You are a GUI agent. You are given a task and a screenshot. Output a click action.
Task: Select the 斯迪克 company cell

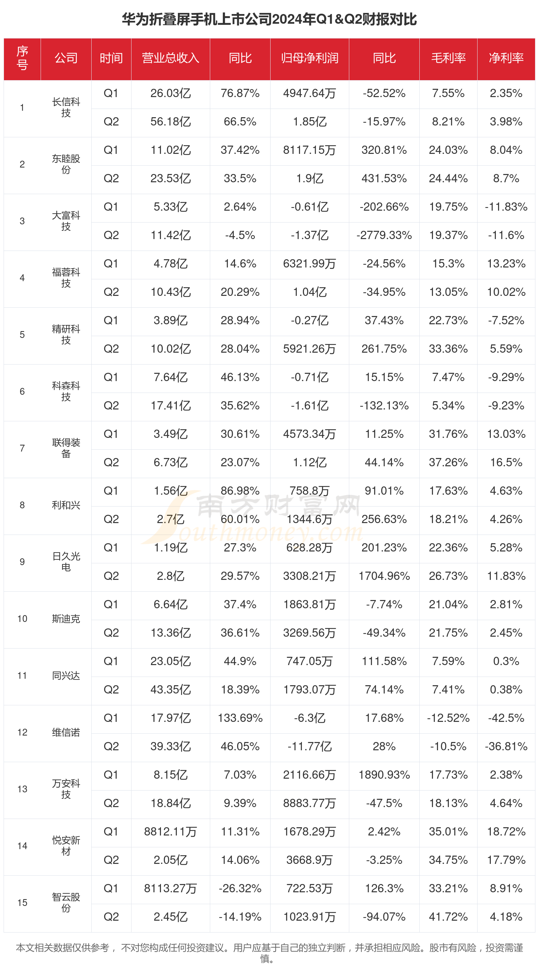[x=66, y=619]
